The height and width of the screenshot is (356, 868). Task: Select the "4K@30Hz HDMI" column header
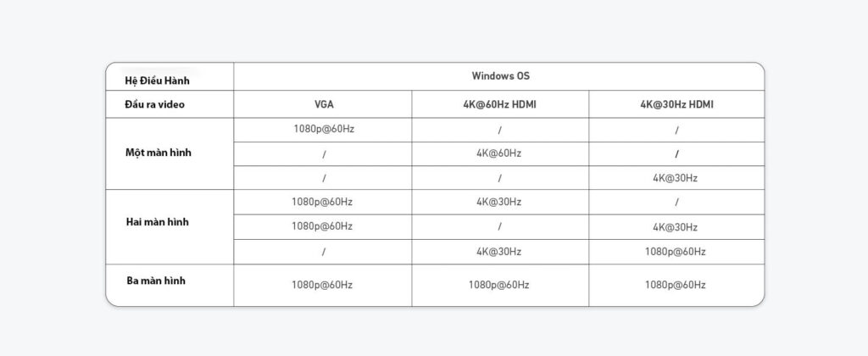coord(676,104)
